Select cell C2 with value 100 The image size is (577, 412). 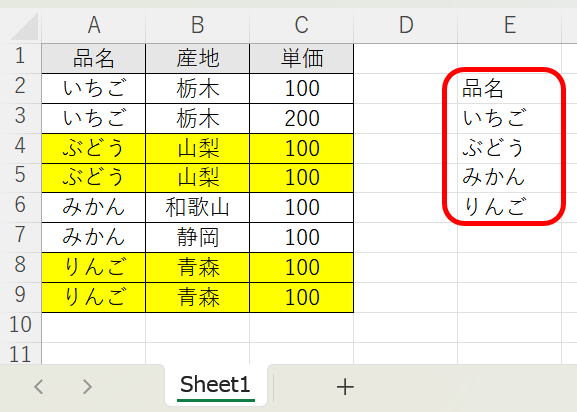301,88
